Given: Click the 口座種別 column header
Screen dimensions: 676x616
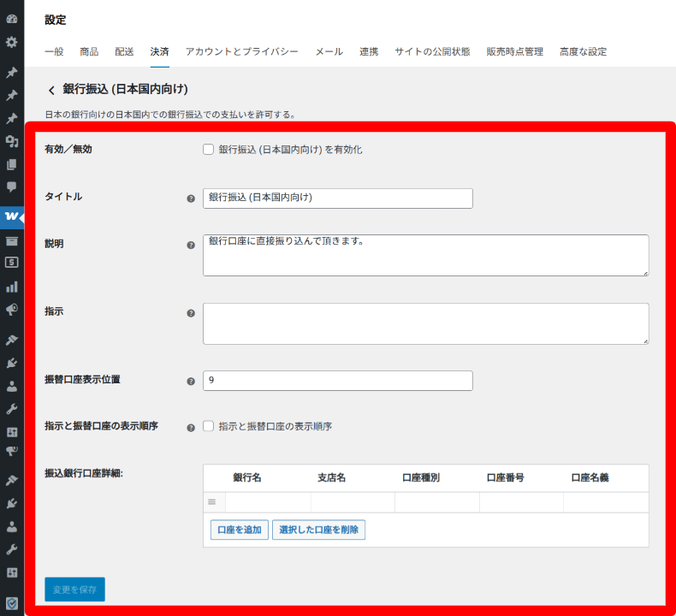Looking at the screenshot, I should pyautogui.click(x=421, y=477).
